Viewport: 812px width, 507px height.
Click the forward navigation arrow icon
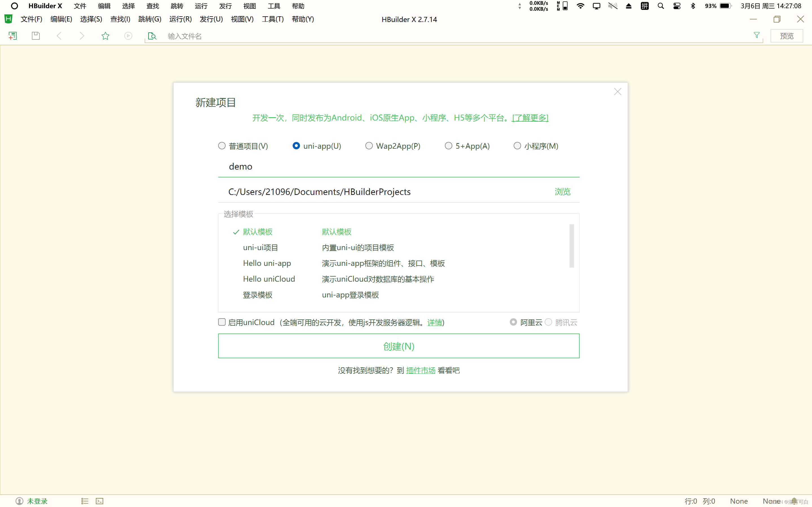click(82, 35)
